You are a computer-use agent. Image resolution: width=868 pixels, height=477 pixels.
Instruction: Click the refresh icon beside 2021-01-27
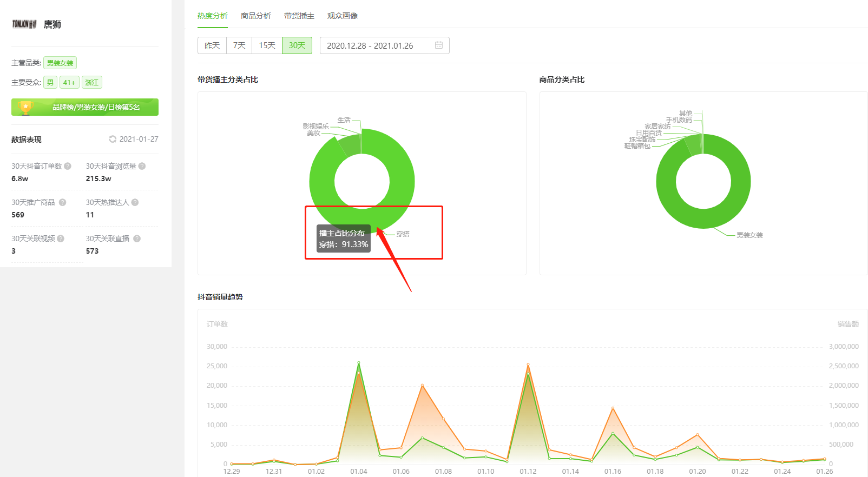point(113,139)
